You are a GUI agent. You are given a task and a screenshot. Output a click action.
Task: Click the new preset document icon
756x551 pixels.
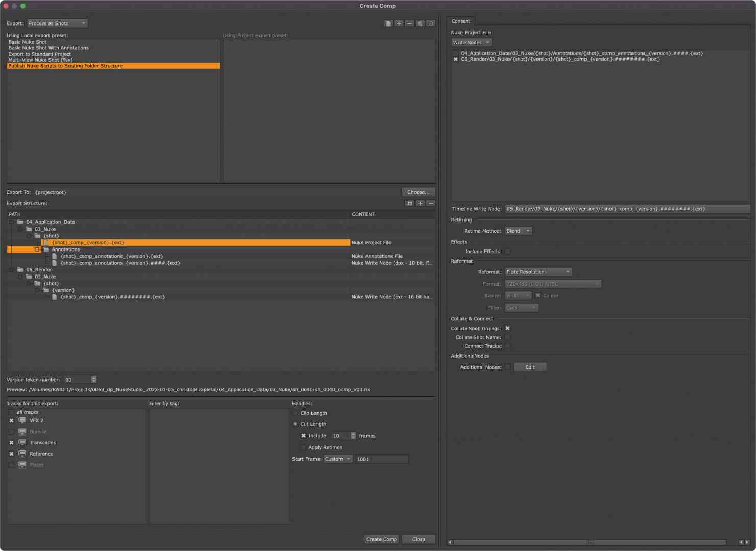(388, 23)
